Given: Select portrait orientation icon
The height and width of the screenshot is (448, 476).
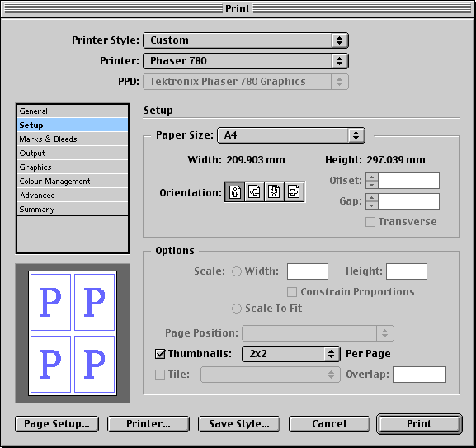Looking at the screenshot, I should pyautogui.click(x=234, y=192).
